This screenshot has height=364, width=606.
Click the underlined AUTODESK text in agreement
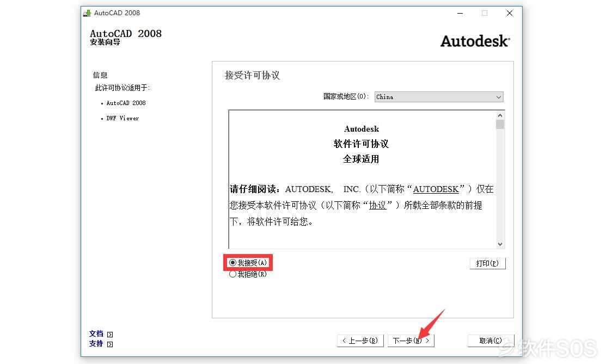[x=436, y=189]
